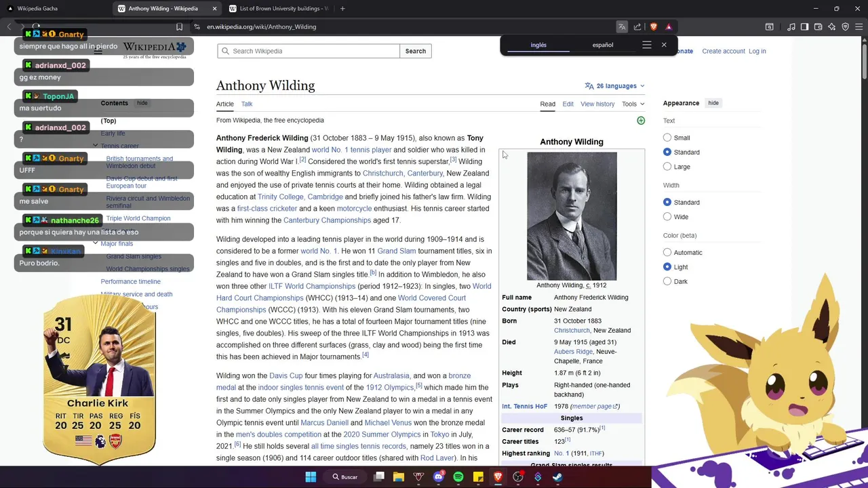Open the browser hamburger menu
Image resolution: width=868 pixels, height=488 pixels.
point(859,27)
